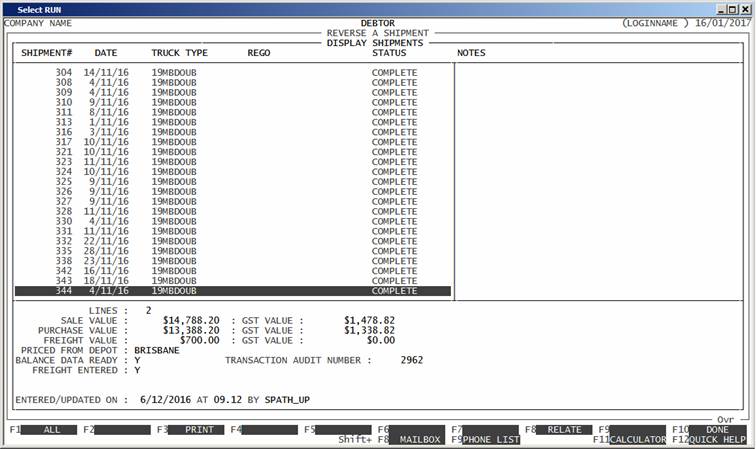Select shipment 308 row

click(x=233, y=82)
